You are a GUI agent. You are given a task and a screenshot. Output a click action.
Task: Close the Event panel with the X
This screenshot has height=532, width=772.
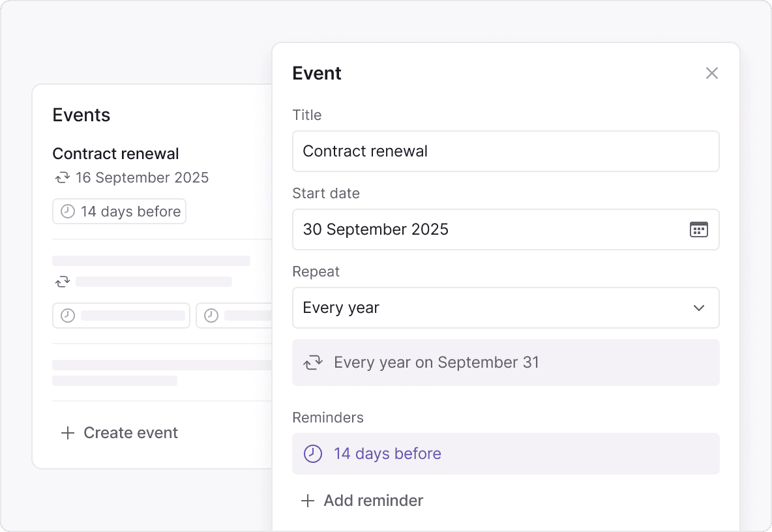click(x=711, y=73)
